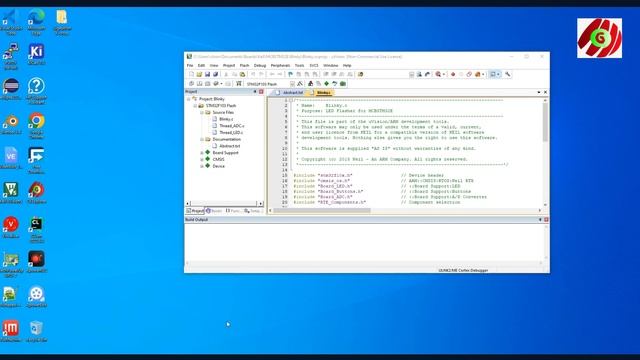
Task: Click the Open file toolbar icon
Action: [x=199, y=74]
